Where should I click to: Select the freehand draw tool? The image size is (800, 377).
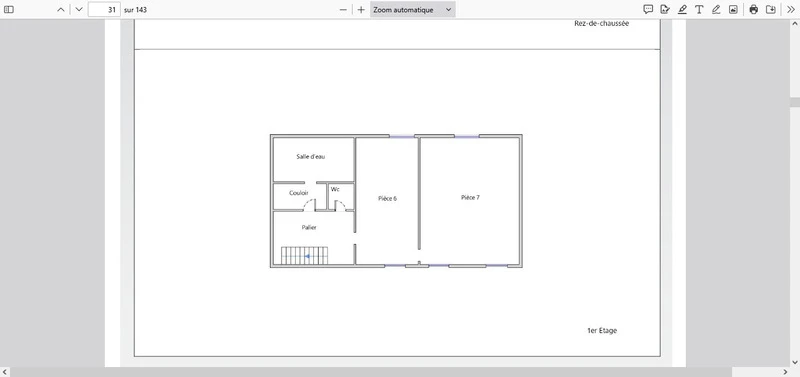coord(716,9)
